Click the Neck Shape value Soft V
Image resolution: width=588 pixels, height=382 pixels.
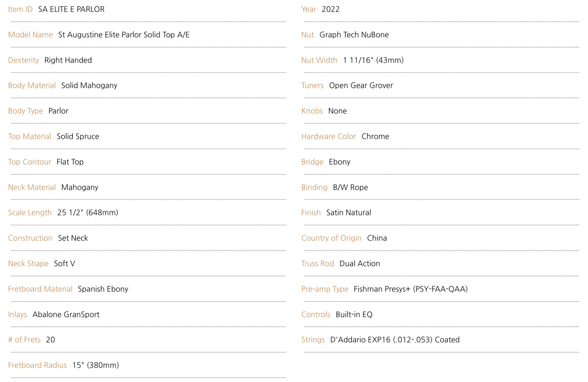point(65,264)
